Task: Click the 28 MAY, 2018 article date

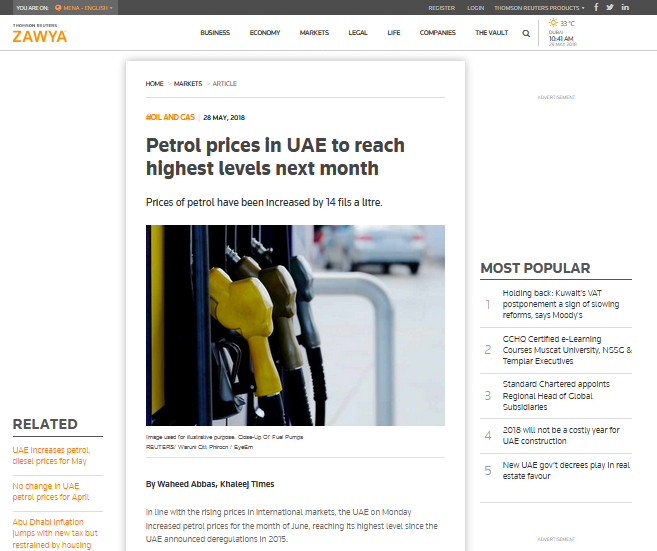Action: click(x=224, y=118)
